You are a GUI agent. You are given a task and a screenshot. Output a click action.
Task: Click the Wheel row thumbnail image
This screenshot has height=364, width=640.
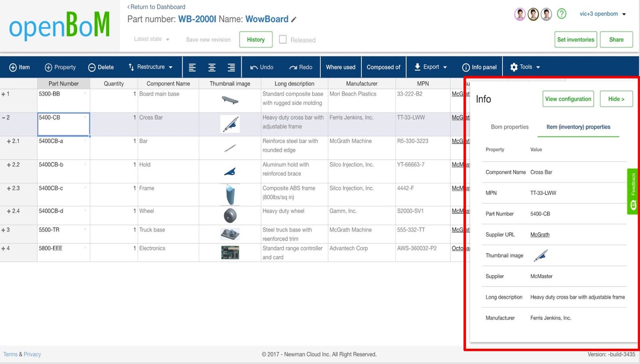pos(230,215)
